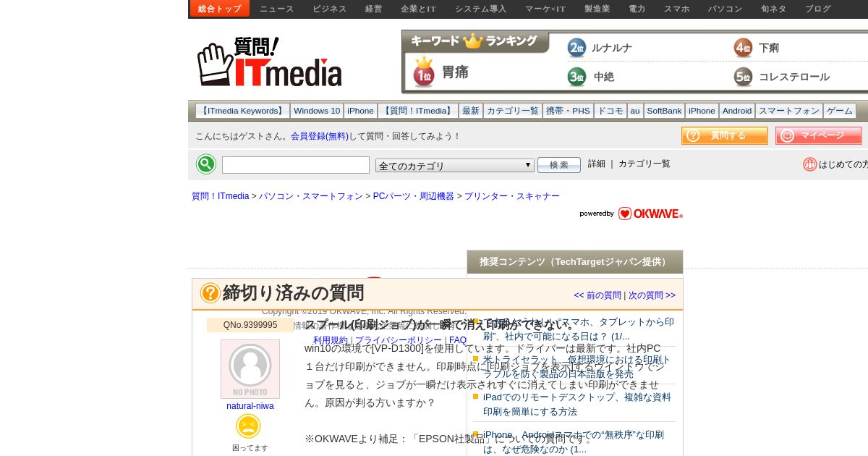Image resolution: width=868 pixels, height=456 pixels.
Task: Click the 次の質問 >> link
Action: (x=652, y=295)
